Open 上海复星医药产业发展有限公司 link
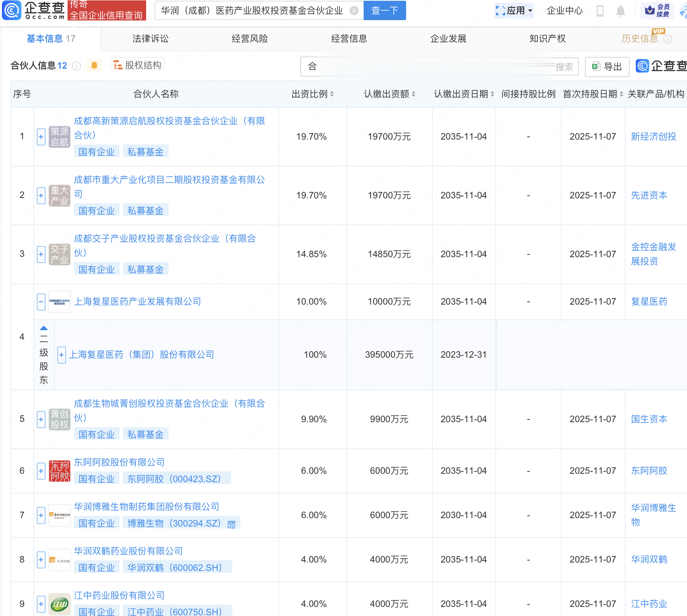Screen dimensions: 687x616 pos(137,302)
